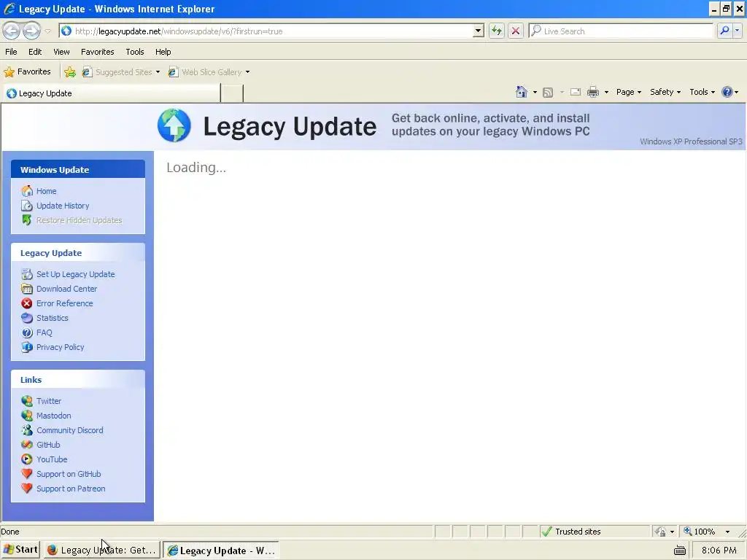Expand the Suggested Sites dropdown

point(158,72)
